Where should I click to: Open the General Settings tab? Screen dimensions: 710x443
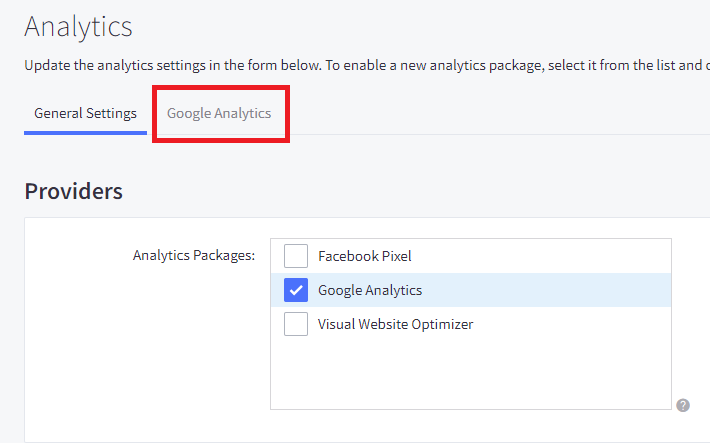click(86, 113)
